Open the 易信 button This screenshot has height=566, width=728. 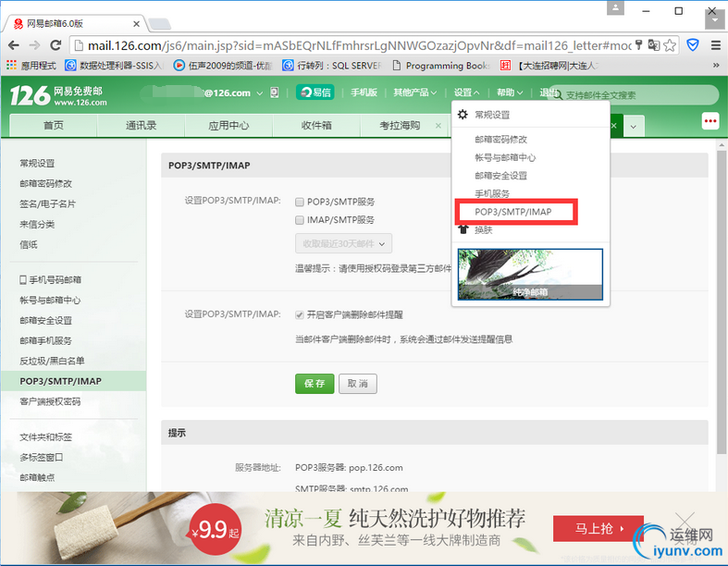[x=315, y=92]
